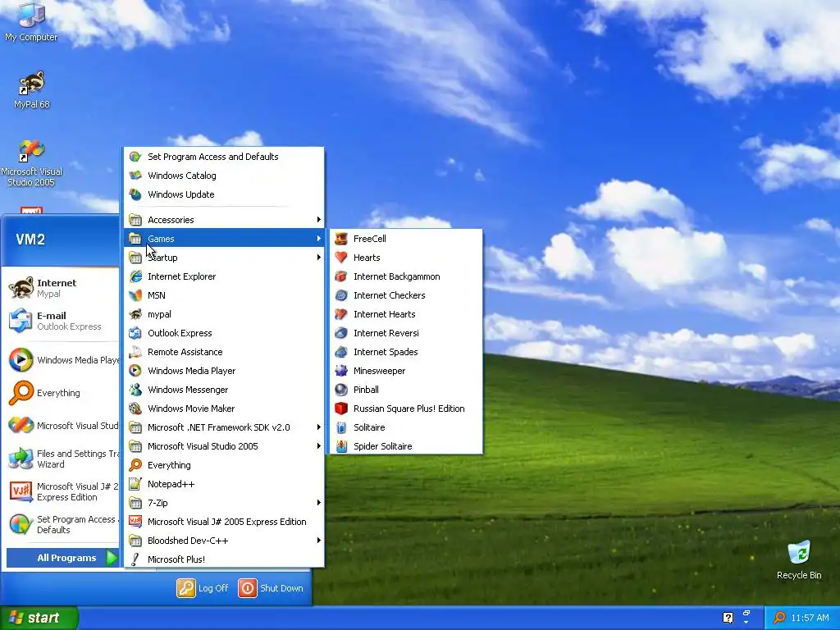Viewport: 840px width, 630px height.
Task: Open the 7-Zip folder entry
Action: [224, 503]
